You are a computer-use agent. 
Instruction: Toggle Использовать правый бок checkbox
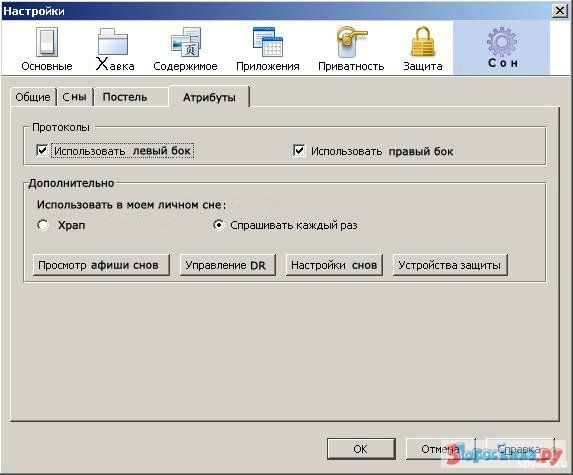[299, 150]
